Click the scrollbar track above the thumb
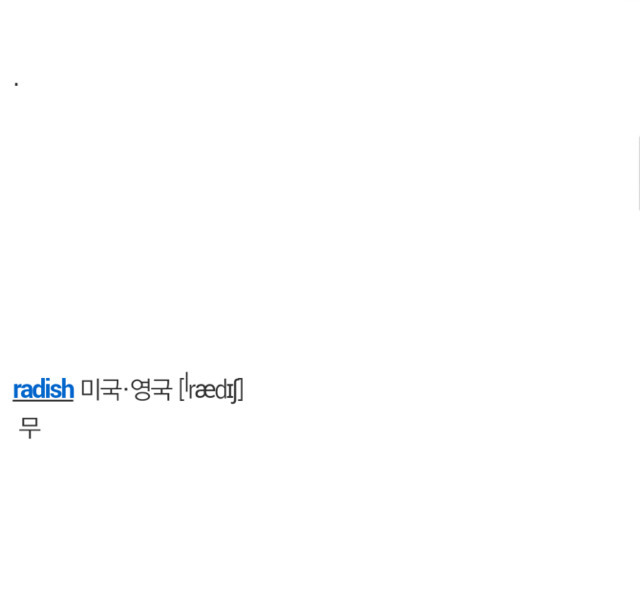 pos(638,68)
